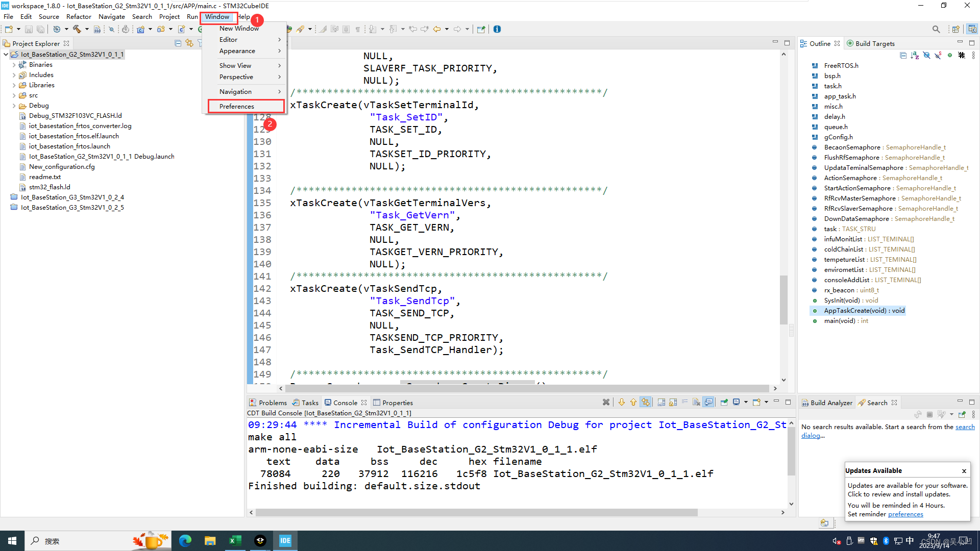Switch to the Build Analyzer tab

827,403
